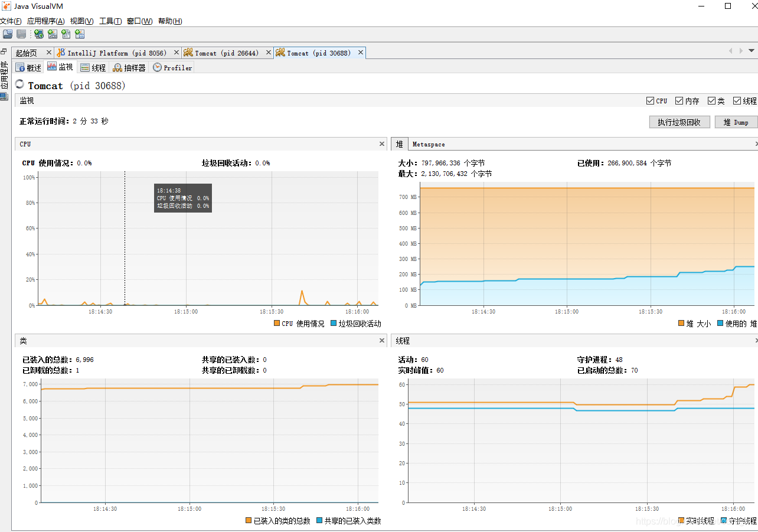Click the blue 使用的 堆 legend swatch
Viewport: 758px width, 532px height.
pyautogui.click(x=720, y=324)
